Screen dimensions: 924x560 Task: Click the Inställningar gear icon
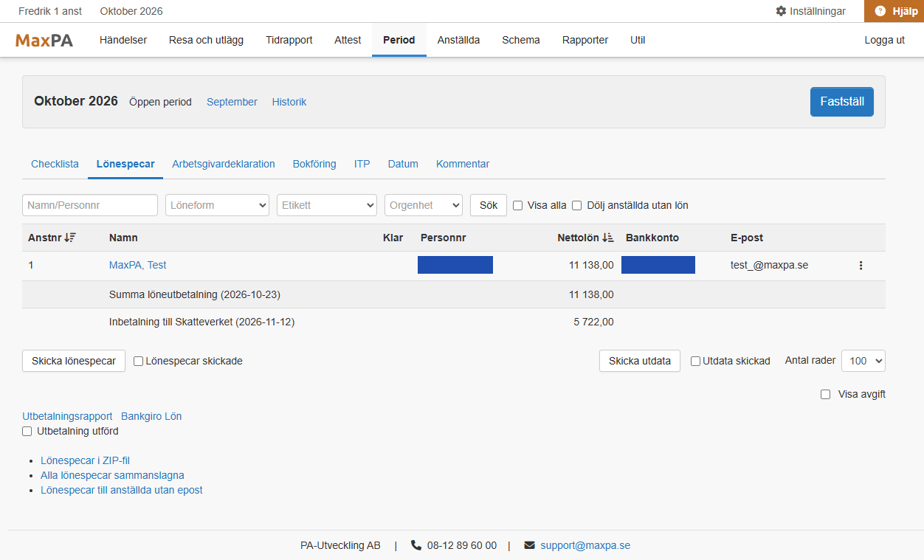pyautogui.click(x=781, y=11)
